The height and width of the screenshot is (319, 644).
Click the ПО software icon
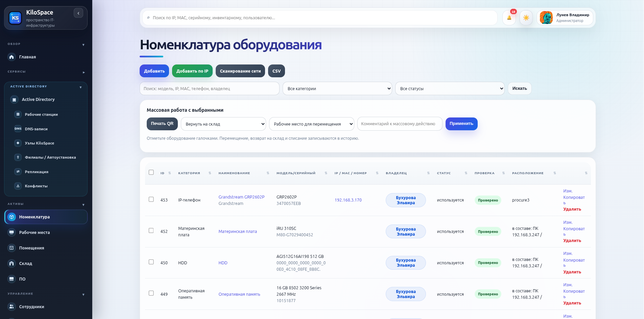(12, 279)
